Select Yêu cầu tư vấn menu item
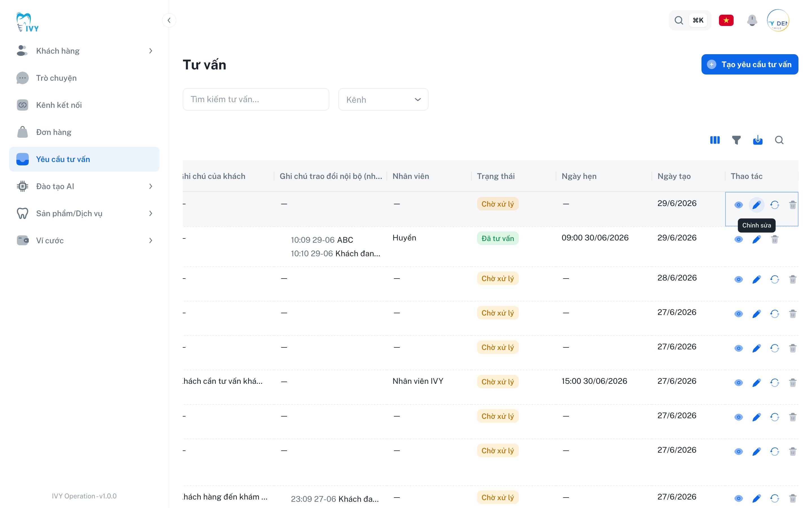The width and height of the screenshot is (812, 508). 84,159
